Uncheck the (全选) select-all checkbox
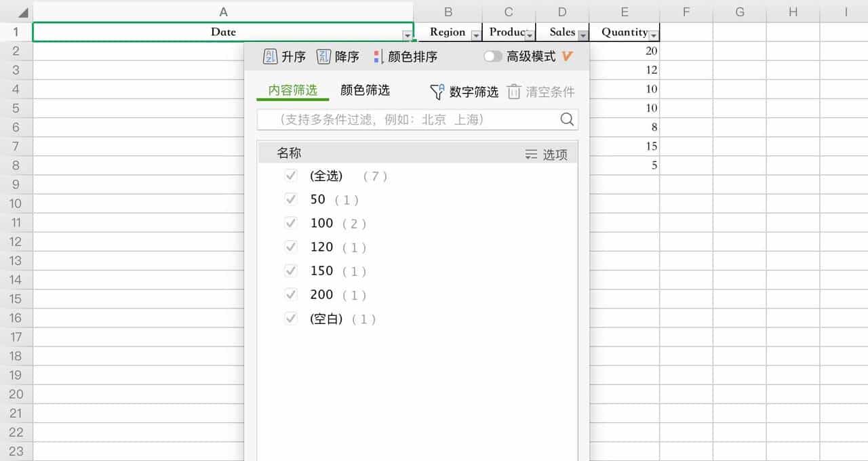Screen dimensions: 868x461 [x=291, y=175]
